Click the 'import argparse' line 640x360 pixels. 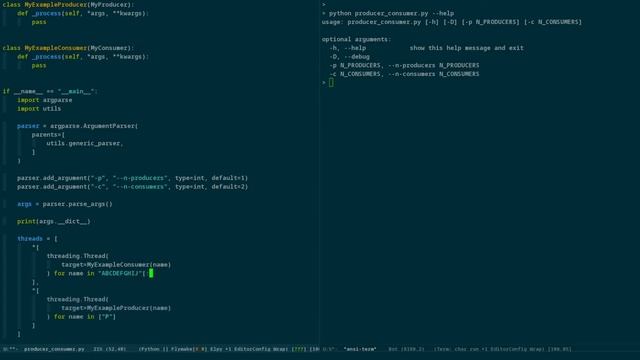coord(44,100)
